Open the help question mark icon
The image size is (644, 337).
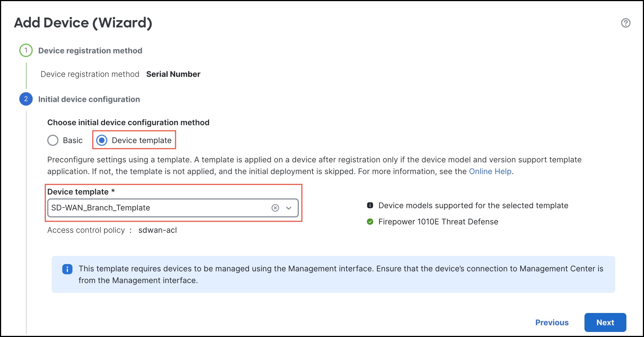(626, 23)
